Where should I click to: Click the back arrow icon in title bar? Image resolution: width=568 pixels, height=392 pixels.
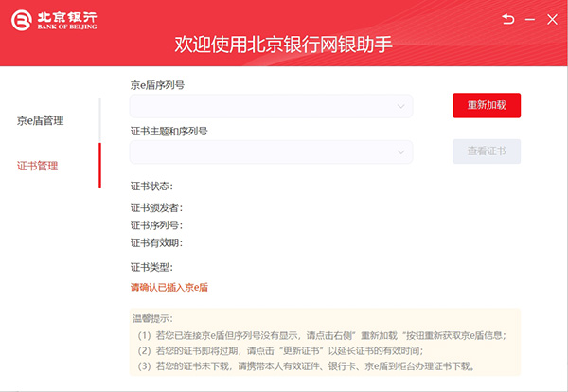507,19
